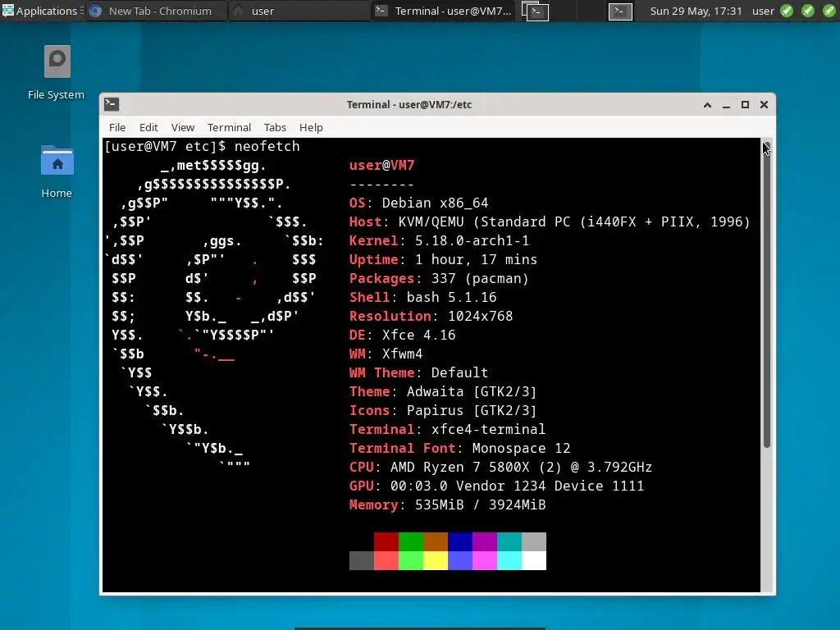Click the GPU line Vendor 1234 Device 1111
This screenshot has height=630, width=840.
pyautogui.click(x=496, y=486)
